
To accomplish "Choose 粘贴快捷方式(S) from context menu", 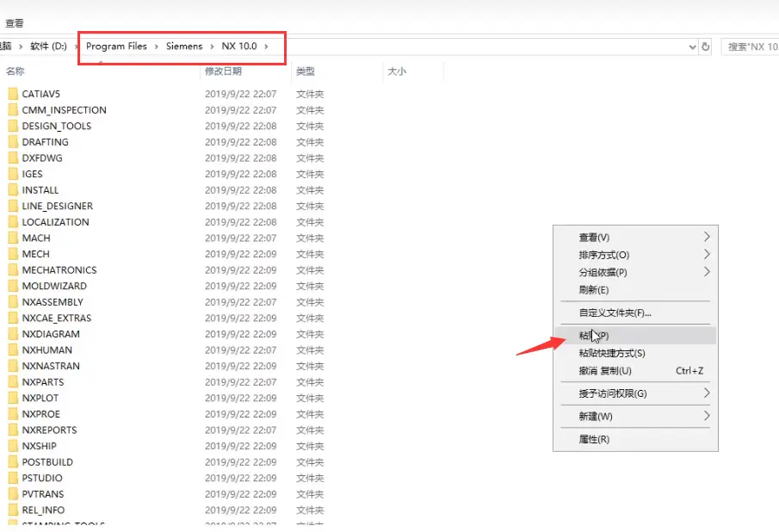I will tap(635, 353).
